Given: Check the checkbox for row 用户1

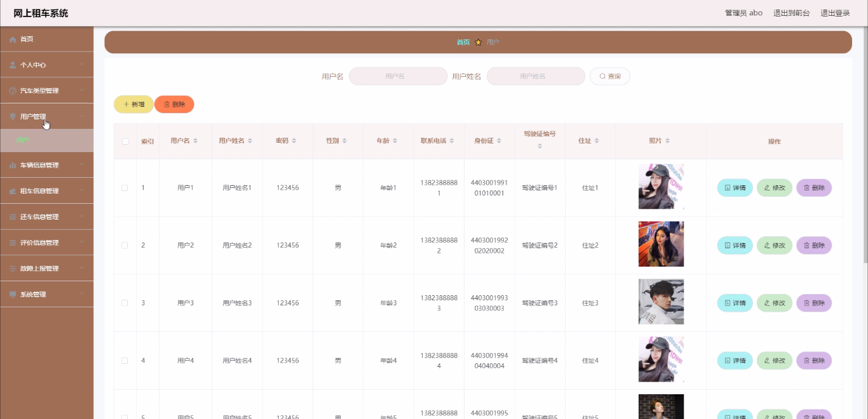Looking at the screenshot, I should (x=125, y=188).
